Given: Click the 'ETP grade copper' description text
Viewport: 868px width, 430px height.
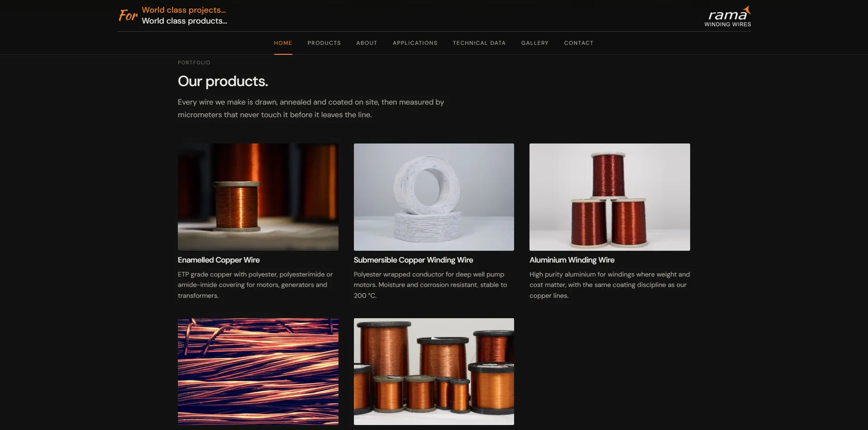Looking at the screenshot, I should 255,285.
